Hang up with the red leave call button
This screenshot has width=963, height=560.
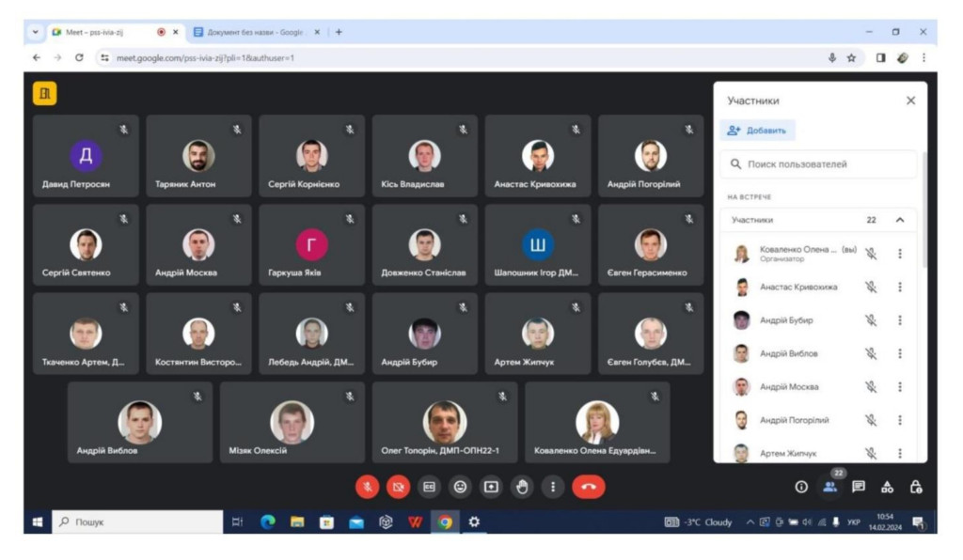[x=589, y=487]
